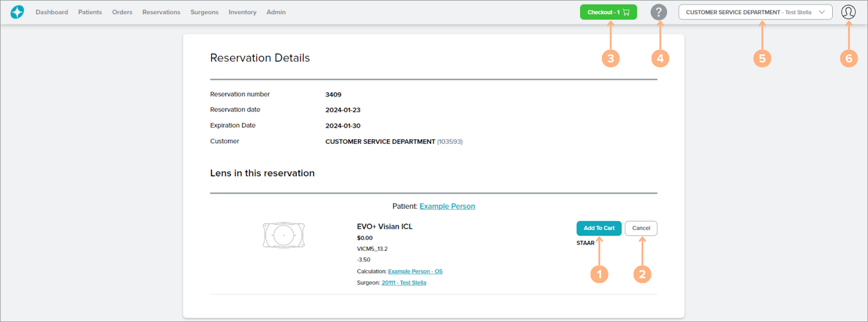
Task: Switch to the Reservations section
Action: [x=161, y=12]
